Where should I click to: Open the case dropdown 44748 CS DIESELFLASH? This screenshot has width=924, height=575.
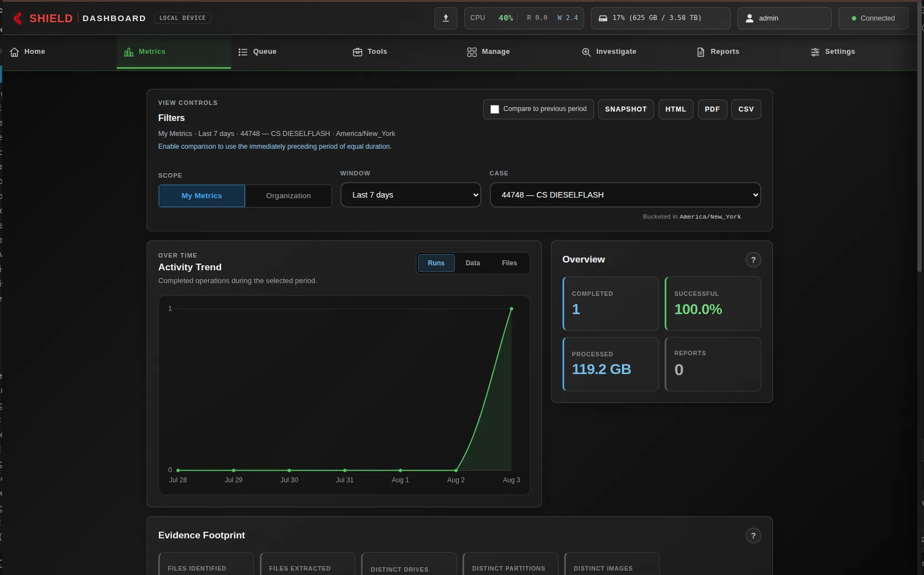pos(625,195)
